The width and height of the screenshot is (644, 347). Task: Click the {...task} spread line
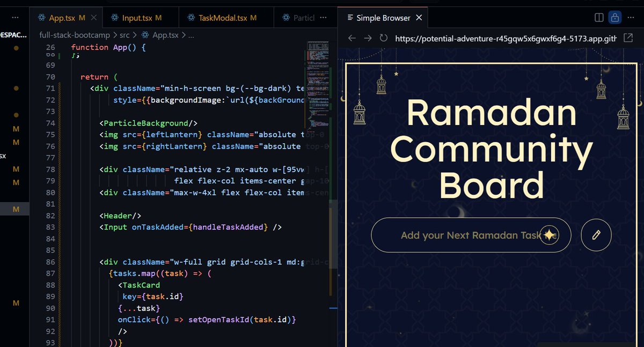[139, 308]
